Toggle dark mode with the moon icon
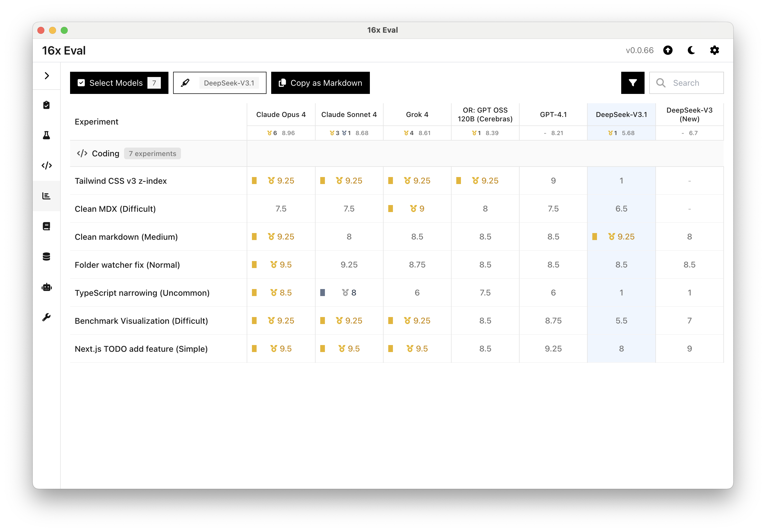This screenshot has height=532, width=766. (691, 50)
